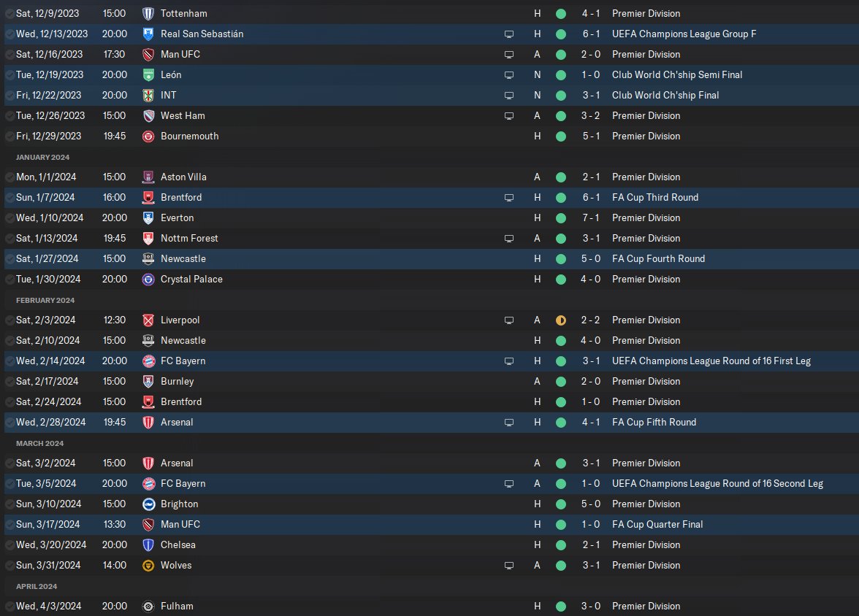859x616 pixels.
Task: Click the TV icon on Club World Ch'ship Final row
Action: (509, 96)
